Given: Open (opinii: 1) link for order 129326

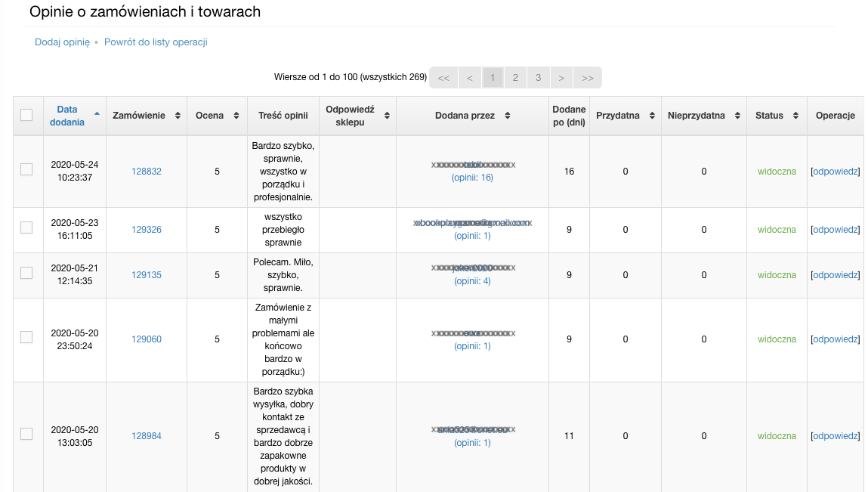Looking at the screenshot, I should coord(472,236).
